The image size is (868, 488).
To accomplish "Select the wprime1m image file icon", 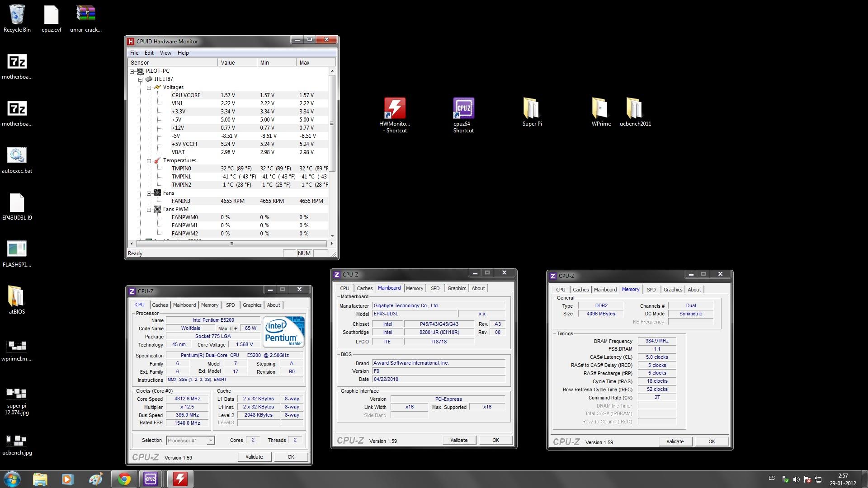I will 17,351.
